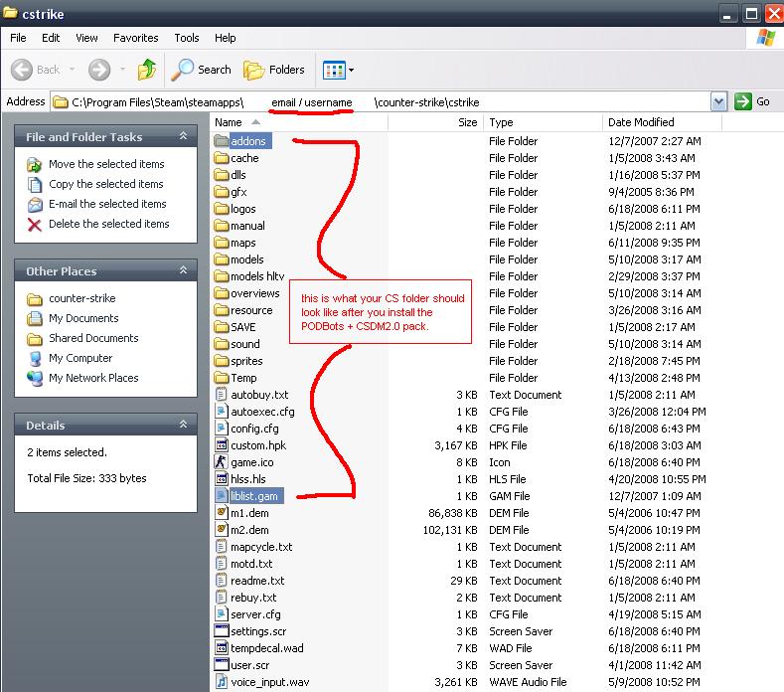Go up one folder level icon

click(x=147, y=70)
